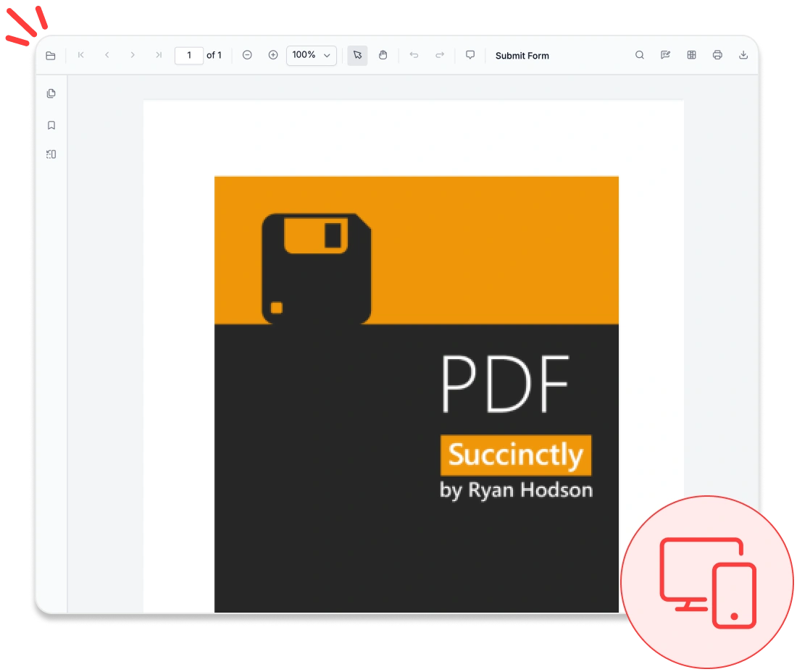The image size is (797, 672).
Task: Zoom out with the minus icon
Action: click(247, 55)
